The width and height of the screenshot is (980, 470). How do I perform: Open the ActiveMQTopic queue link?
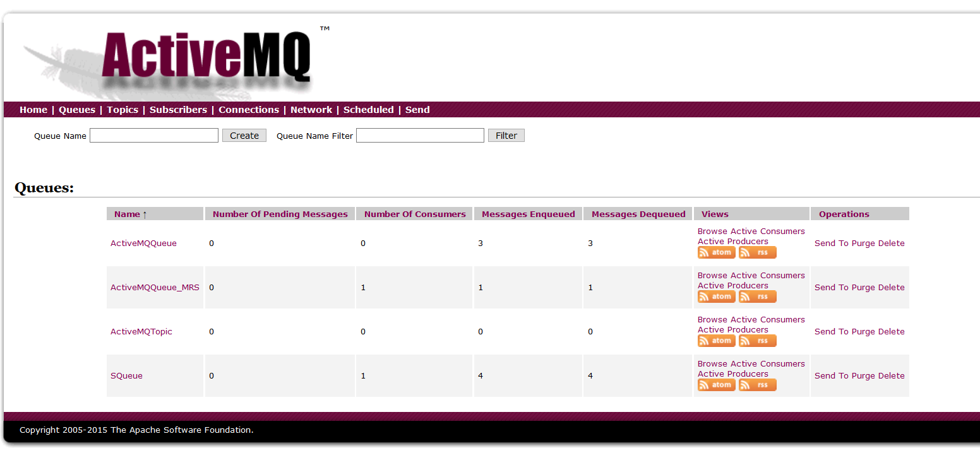141,331
